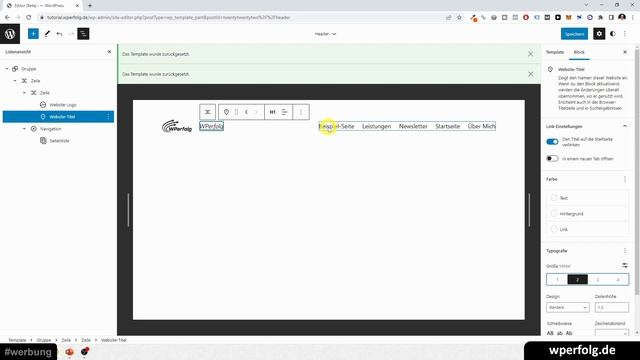The image size is (640, 360).
Task: Open the Farbe panel options menu
Action: (625, 179)
